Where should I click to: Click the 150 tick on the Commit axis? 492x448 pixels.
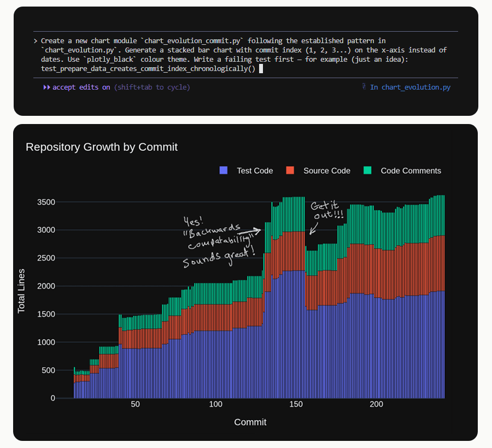click(x=296, y=404)
